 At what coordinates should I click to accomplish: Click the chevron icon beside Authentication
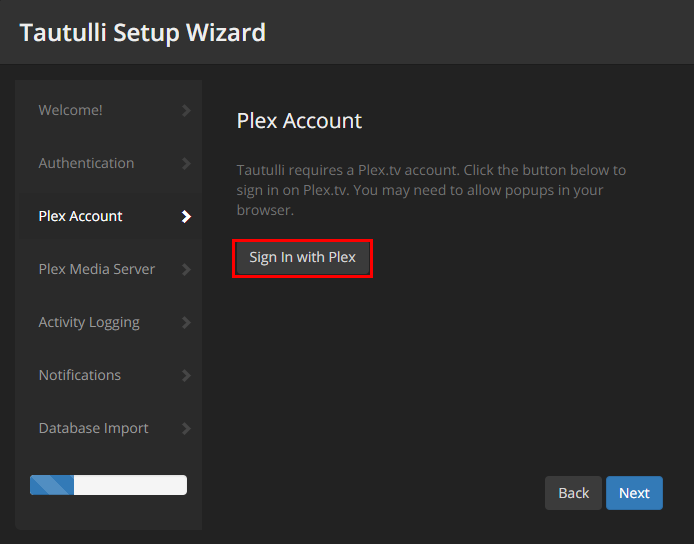coord(186,163)
